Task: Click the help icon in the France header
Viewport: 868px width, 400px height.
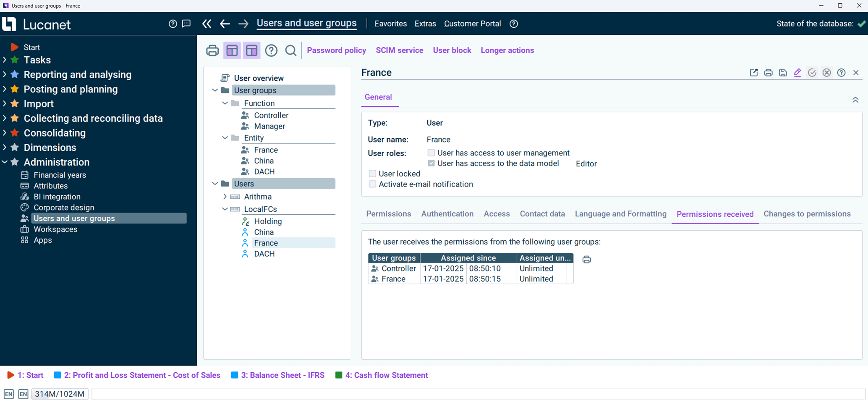Action: tap(842, 73)
